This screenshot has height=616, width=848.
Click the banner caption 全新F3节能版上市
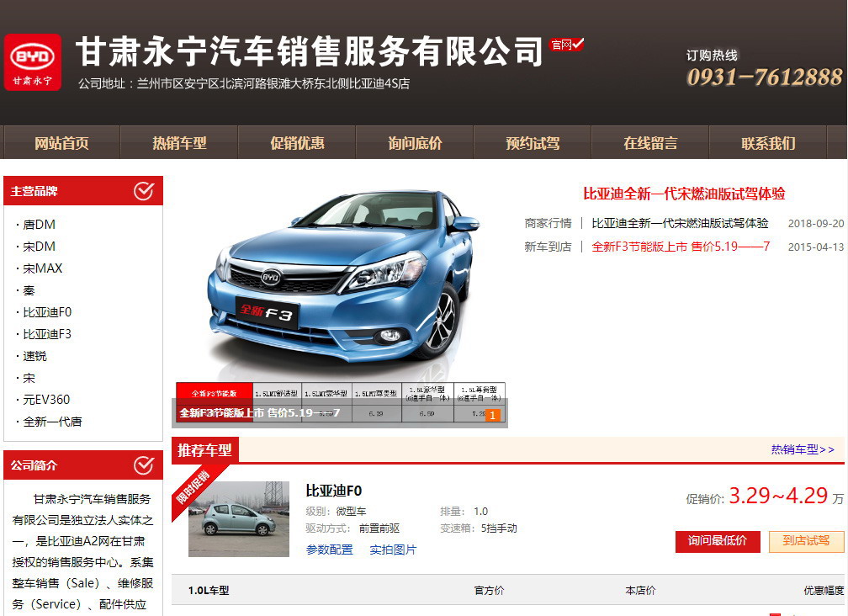[x=260, y=413]
